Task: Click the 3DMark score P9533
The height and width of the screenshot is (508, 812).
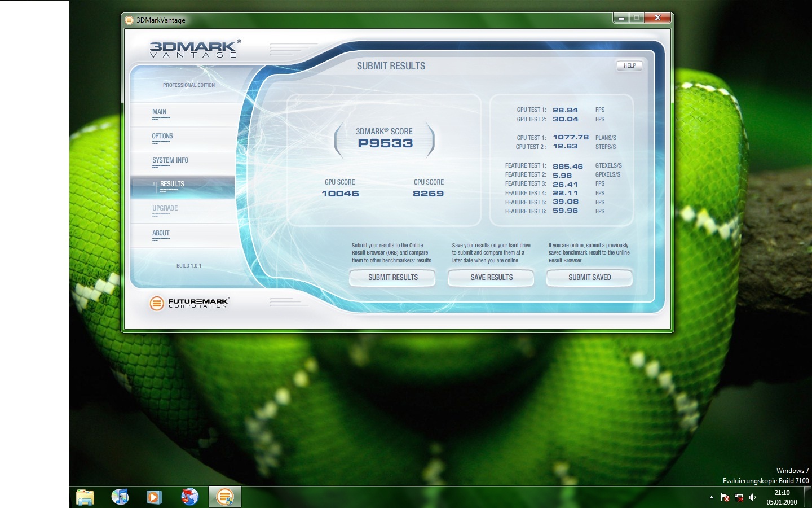Action: (385, 143)
